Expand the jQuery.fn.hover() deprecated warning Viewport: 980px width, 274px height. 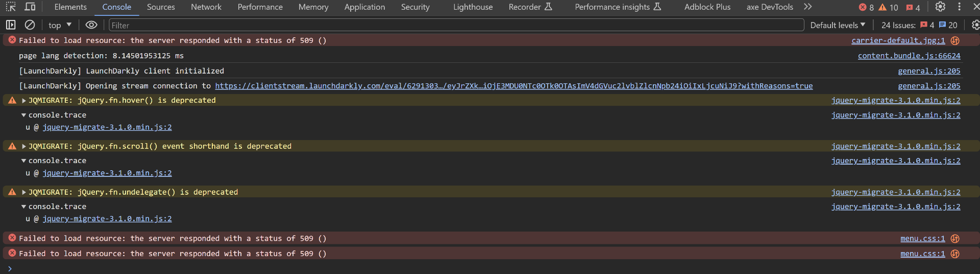click(x=24, y=101)
